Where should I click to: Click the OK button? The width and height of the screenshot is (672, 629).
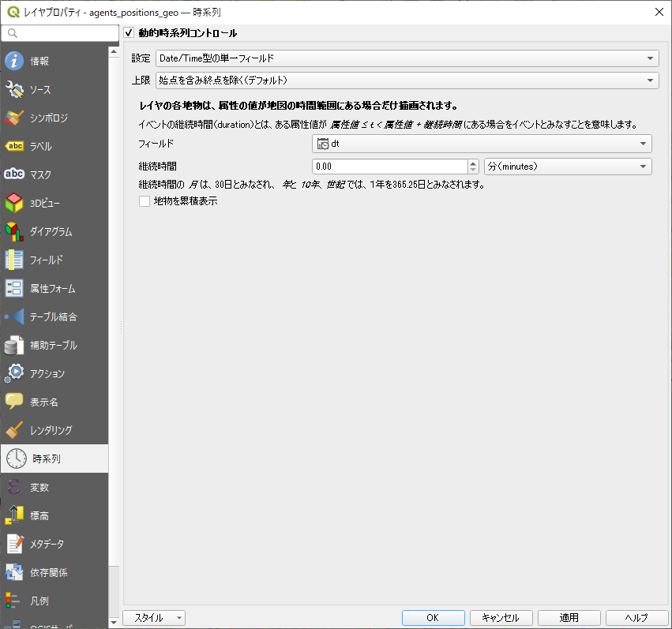(432, 618)
